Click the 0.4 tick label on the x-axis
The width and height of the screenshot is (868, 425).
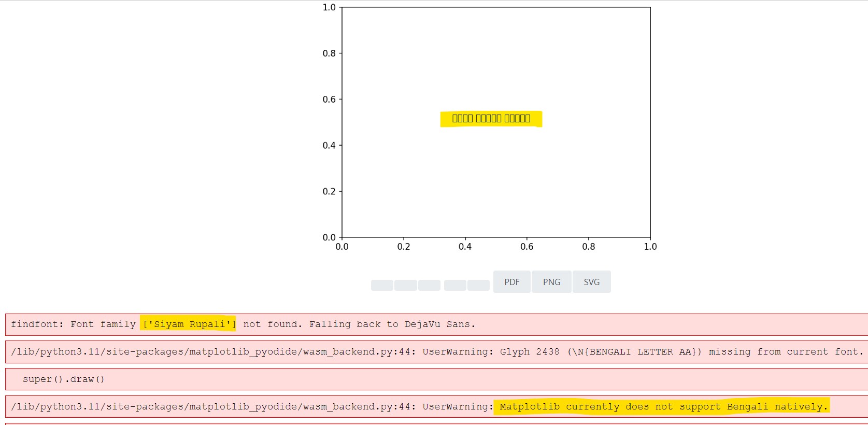(465, 247)
